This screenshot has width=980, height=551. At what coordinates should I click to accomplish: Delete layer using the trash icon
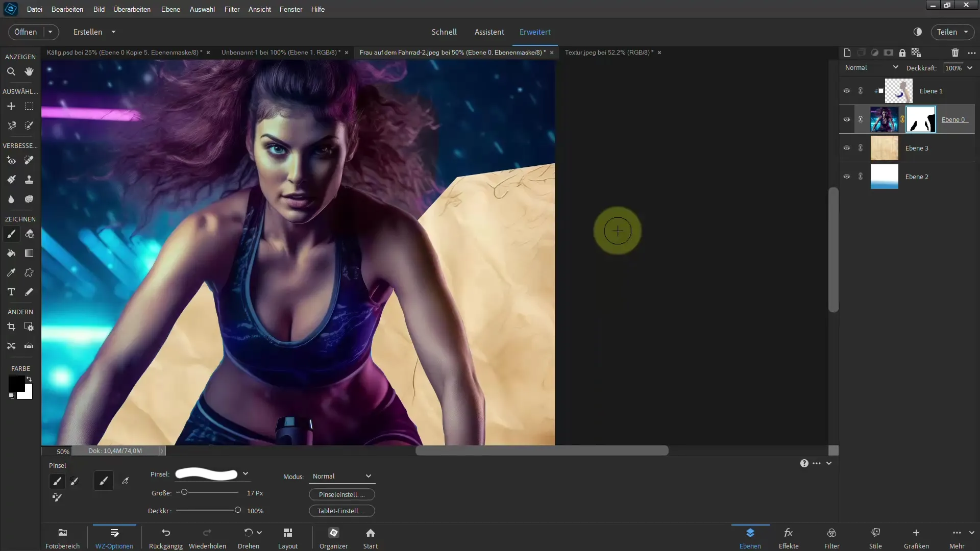[955, 53]
